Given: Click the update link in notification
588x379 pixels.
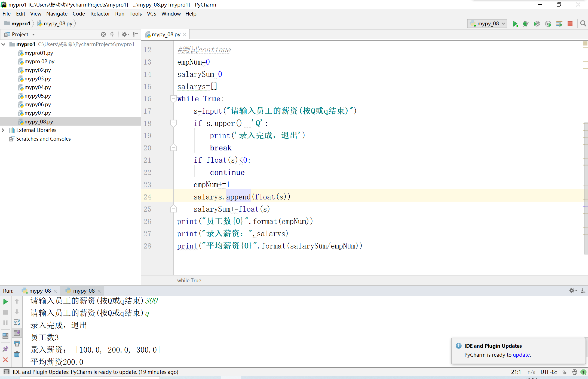Looking at the screenshot, I should [521, 355].
